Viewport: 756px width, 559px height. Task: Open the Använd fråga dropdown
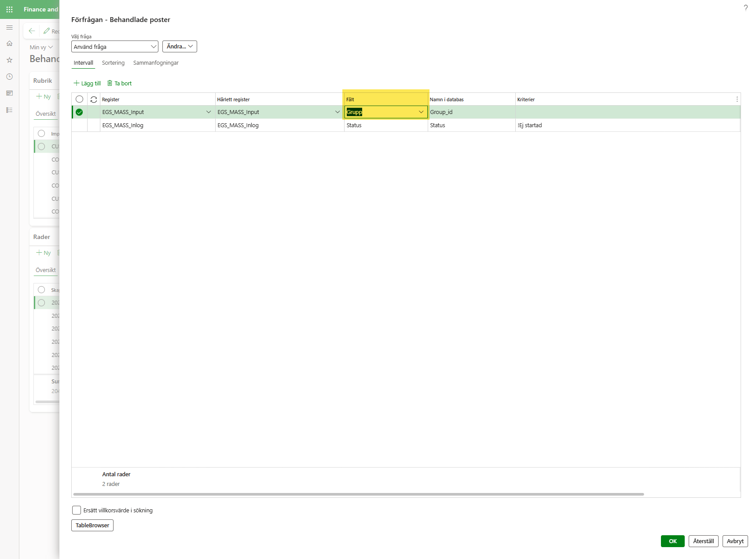pos(114,47)
